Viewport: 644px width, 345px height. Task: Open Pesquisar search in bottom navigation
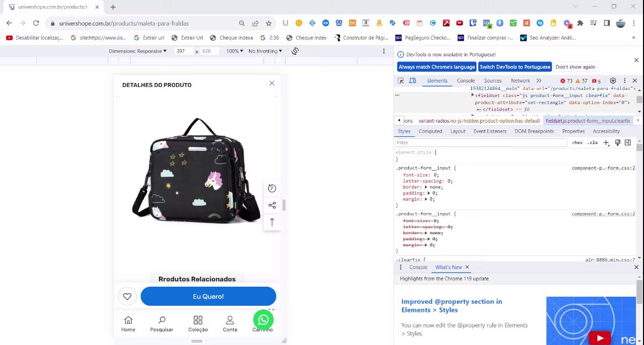[162, 324]
